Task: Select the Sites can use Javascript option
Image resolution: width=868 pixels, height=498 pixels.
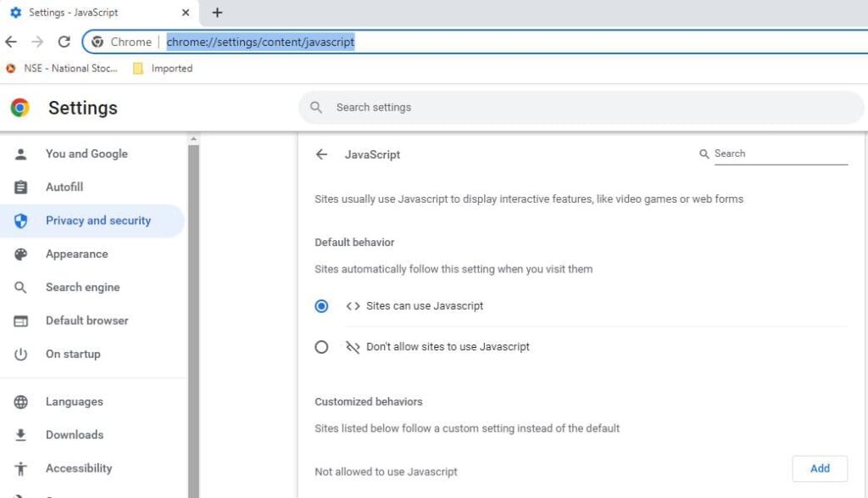Action: pos(321,306)
